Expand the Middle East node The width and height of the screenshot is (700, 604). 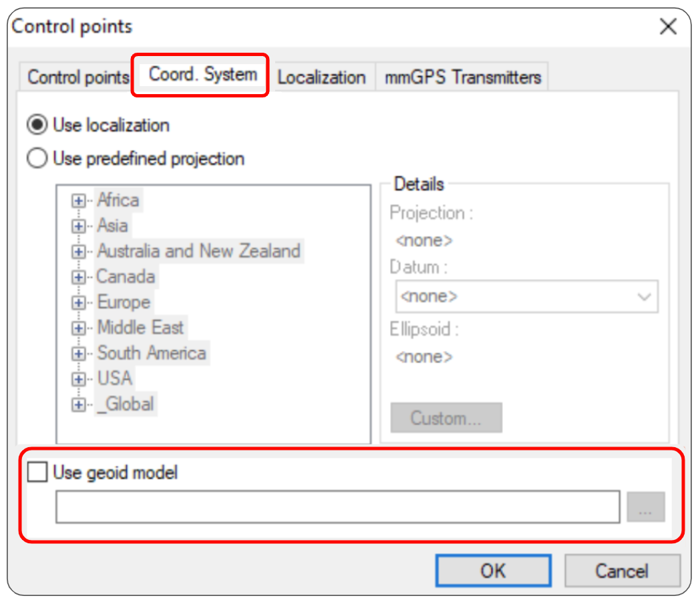[79, 328]
